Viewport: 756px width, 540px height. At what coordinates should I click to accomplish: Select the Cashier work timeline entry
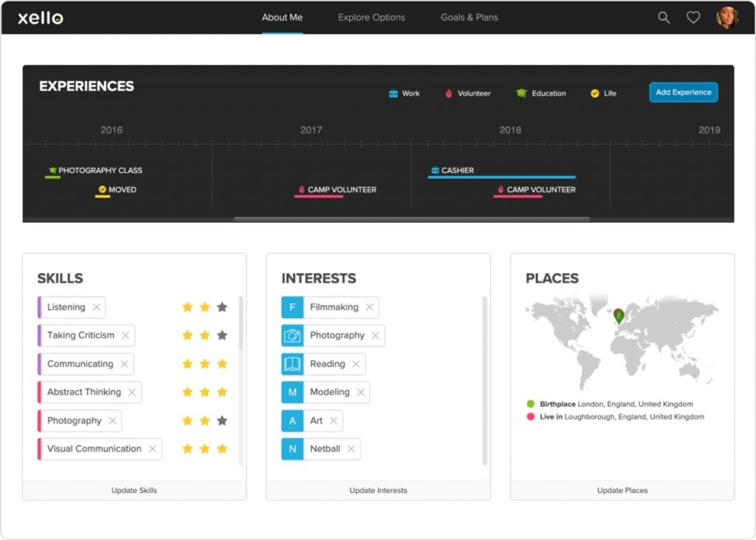pyautogui.click(x=457, y=170)
